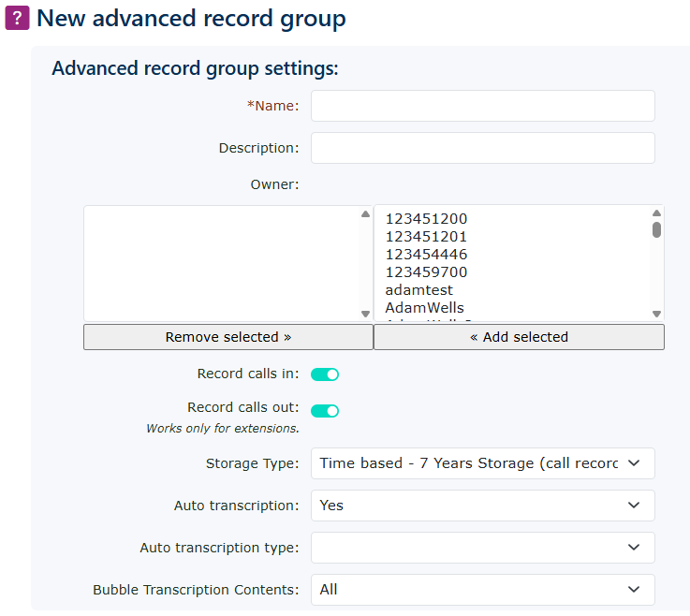Click the Name input field

(x=482, y=106)
